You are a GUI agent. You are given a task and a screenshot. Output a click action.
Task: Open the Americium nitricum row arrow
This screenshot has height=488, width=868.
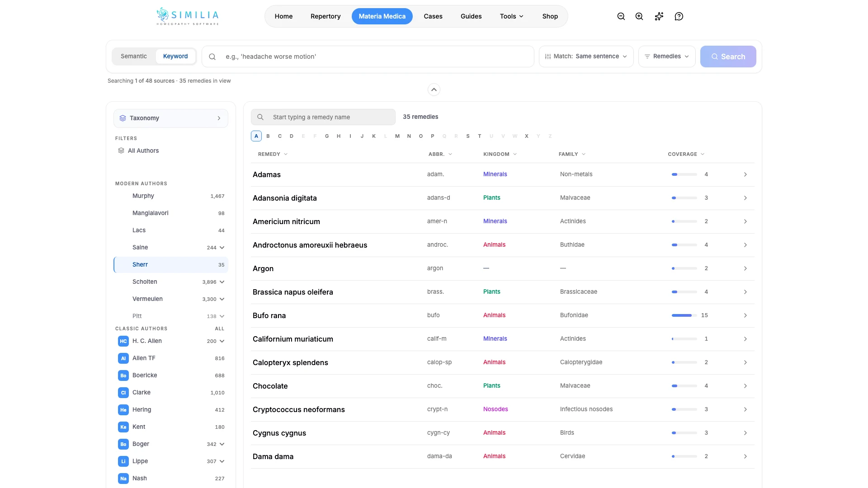(x=745, y=221)
